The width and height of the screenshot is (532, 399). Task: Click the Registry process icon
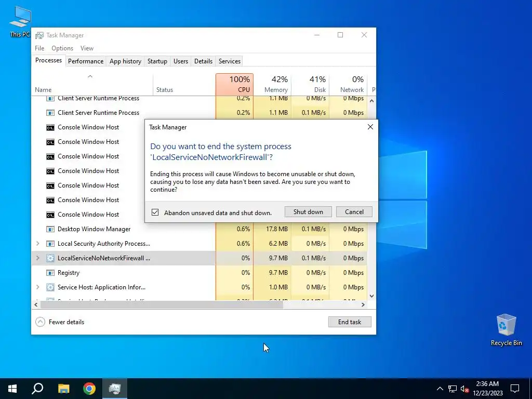[50, 273]
